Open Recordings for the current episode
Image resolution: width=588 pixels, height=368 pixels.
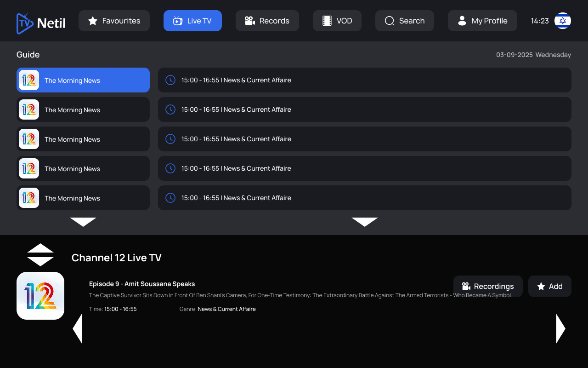tap(488, 286)
